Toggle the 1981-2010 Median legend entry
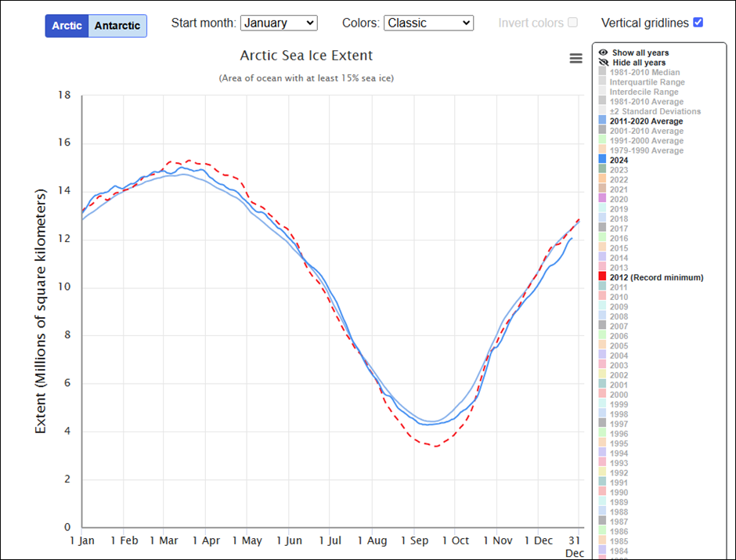This screenshot has width=736, height=560. click(644, 72)
